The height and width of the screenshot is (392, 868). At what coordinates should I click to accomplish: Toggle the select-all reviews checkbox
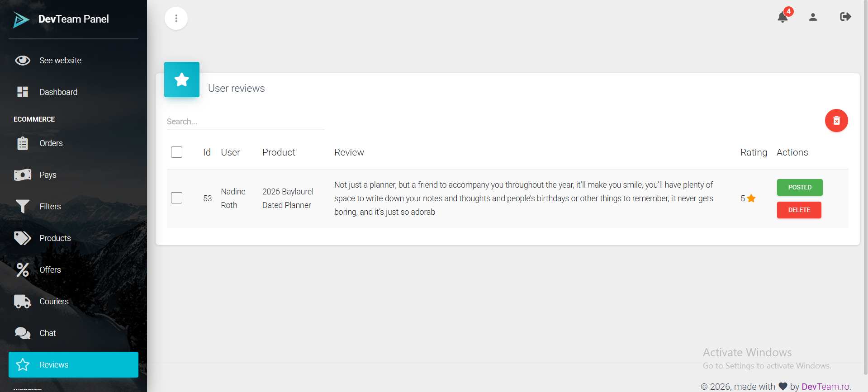pyautogui.click(x=177, y=152)
